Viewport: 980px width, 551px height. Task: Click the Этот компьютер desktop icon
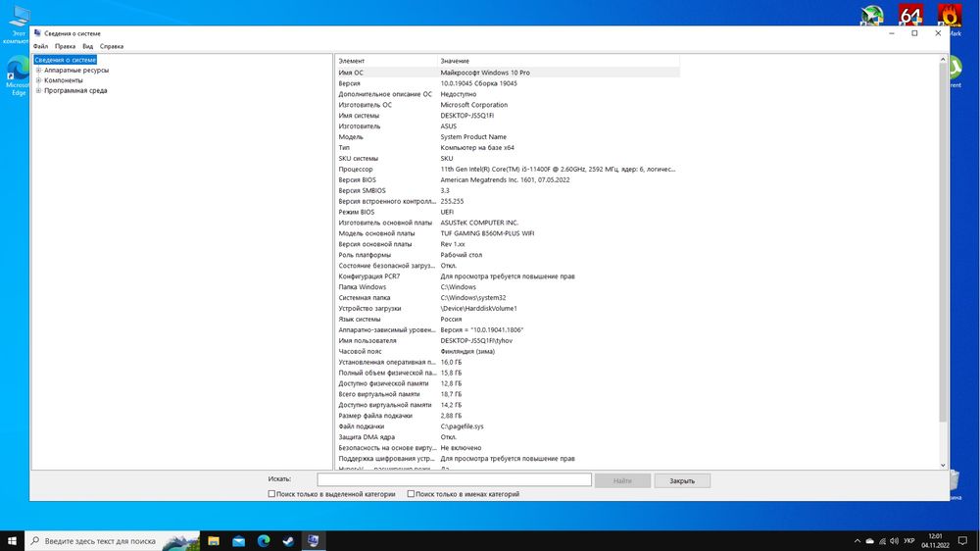click(17, 24)
